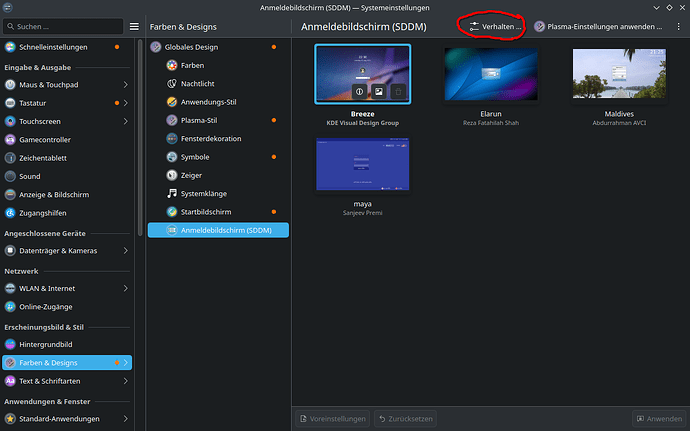
Task: Expand the Tastatur chevron
Action: tap(125, 103)
